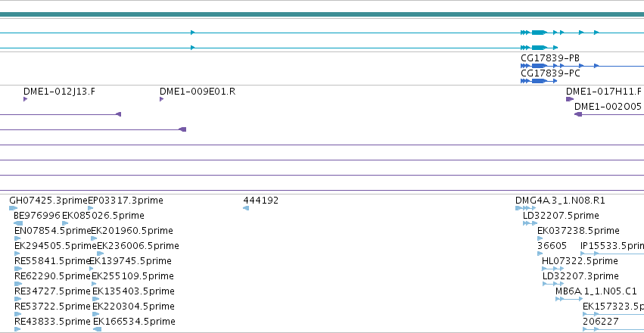Select the blue CG17839-PC exon glyph
644x333 pixels.
pos(539,81)
